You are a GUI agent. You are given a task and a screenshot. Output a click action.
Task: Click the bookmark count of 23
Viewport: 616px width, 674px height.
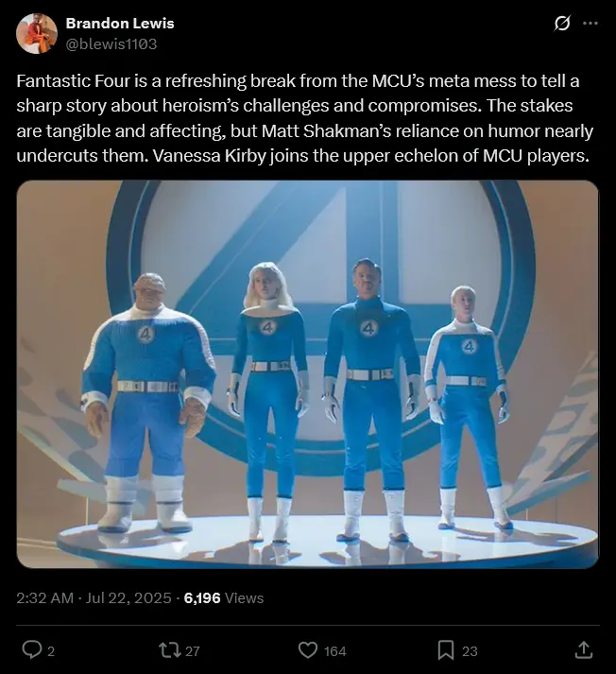tap(470, 651)
